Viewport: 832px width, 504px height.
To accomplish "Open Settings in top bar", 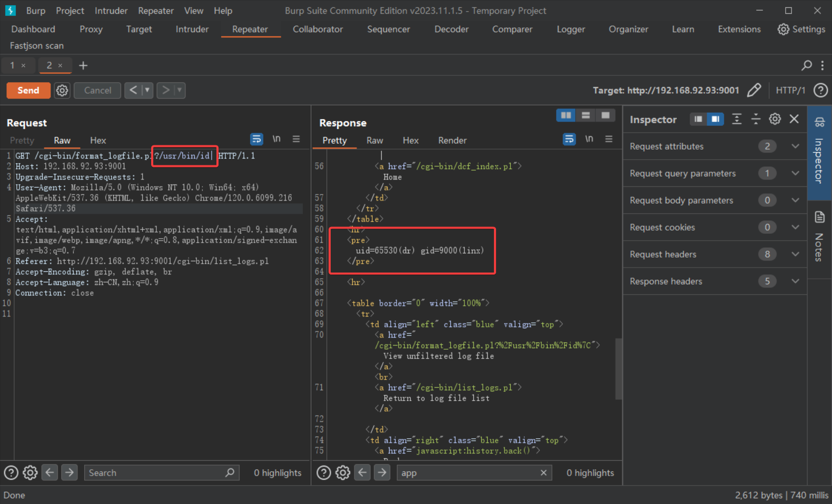I will pos(801,29).
